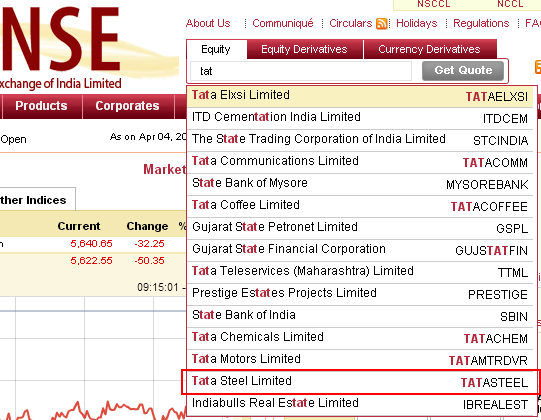
Task: Select Tata Elxsi Limited suggestion
Action: (x=360, y=96)
